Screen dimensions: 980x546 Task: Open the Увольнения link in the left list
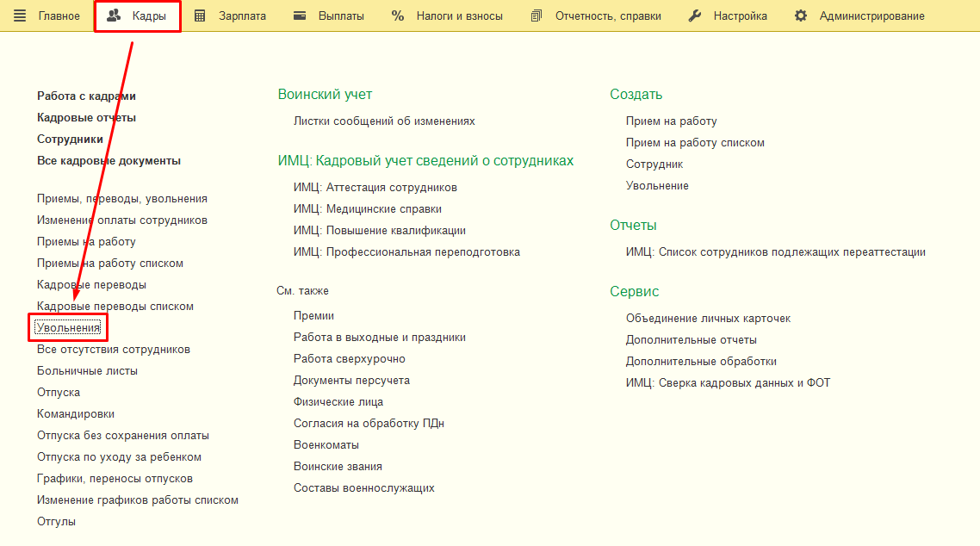68,328
